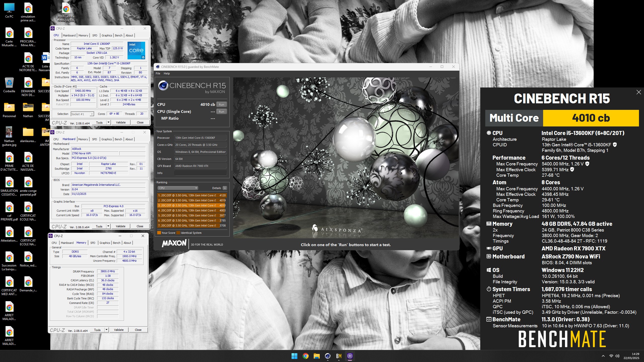Screen dimensions: 644x362
Task: Close the BenchMate result overlay
Action: tap(638, 92)
